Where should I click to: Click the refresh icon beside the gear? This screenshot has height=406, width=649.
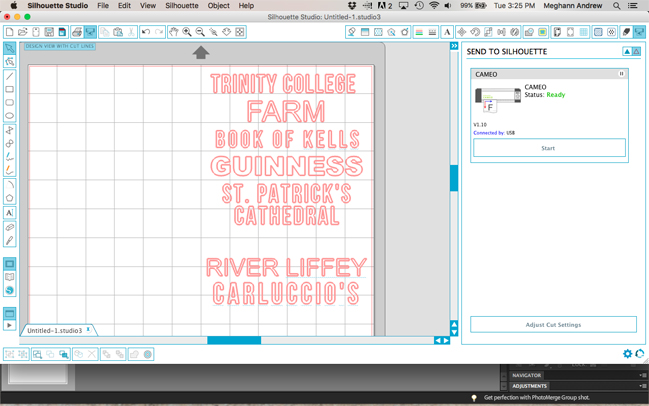click(x=639, y=353)
